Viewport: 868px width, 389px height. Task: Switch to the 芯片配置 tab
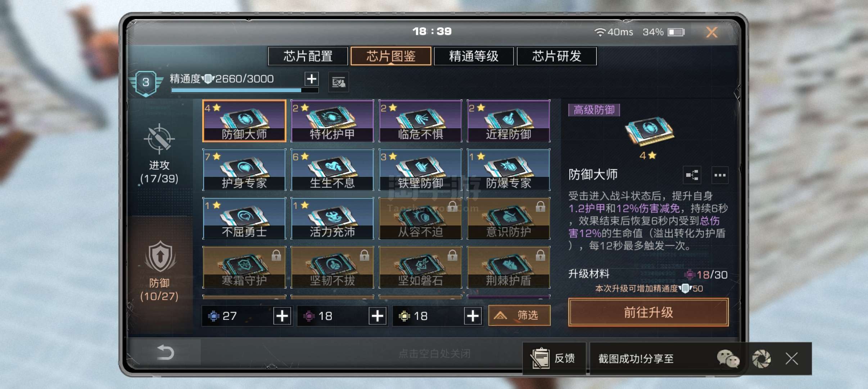point(308,56)
